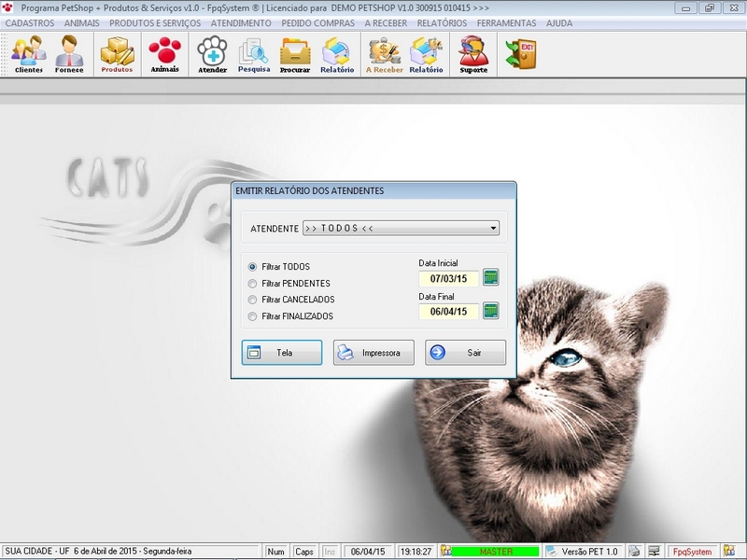Start Atender paw-with-cross icon
This screenshot has height=560, width=747.
tap(213, 54)
